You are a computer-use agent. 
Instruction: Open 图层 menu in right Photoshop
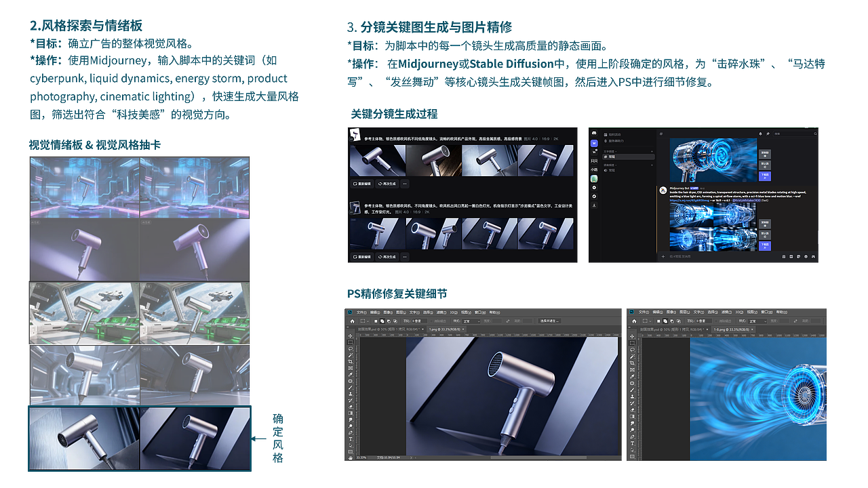click(x=685, y=312)
